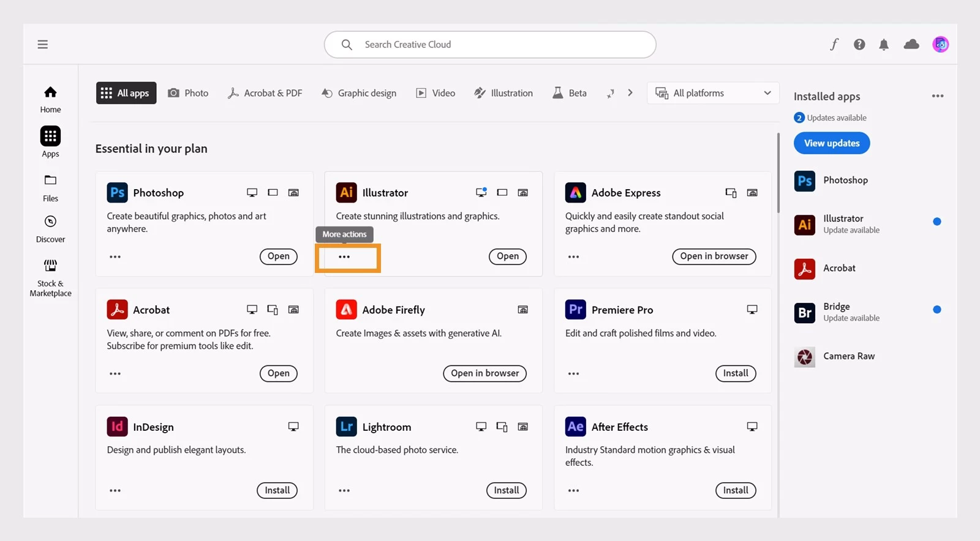Screen dimensions: 980x541
Task: Click Photoshop card tablet platform icon
Action: tap(273, 193)
